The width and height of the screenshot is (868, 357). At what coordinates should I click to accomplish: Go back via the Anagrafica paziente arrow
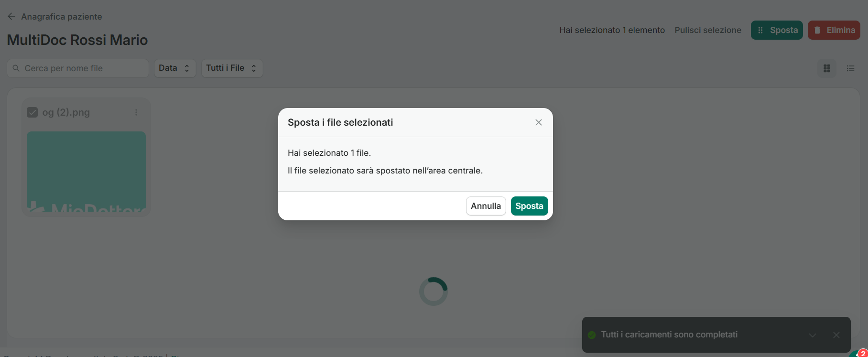(x=11, y=17)
